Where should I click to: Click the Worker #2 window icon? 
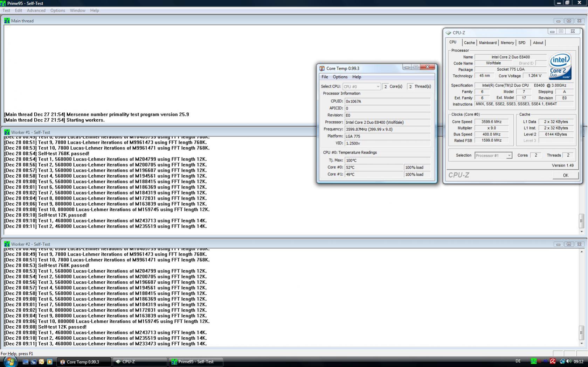[x=7, y=244]
